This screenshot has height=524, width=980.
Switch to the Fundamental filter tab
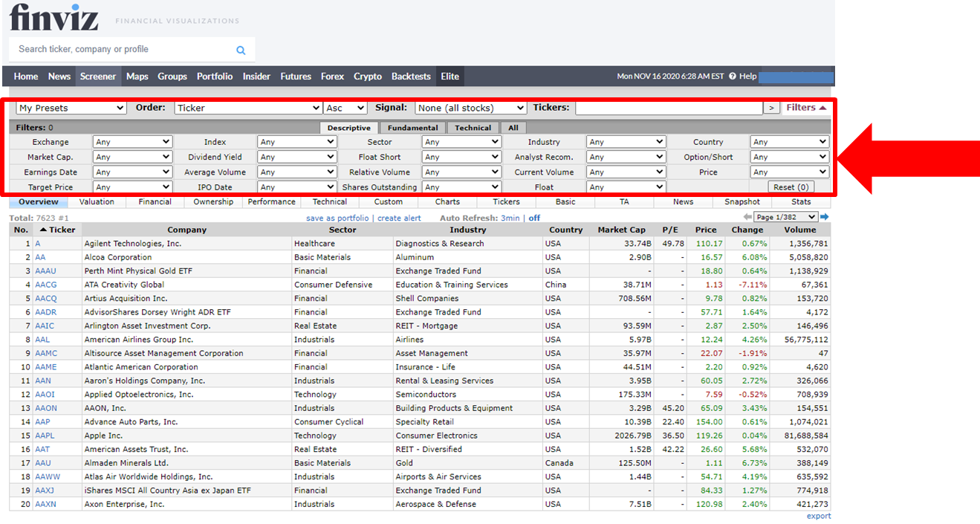coord(412,128)
